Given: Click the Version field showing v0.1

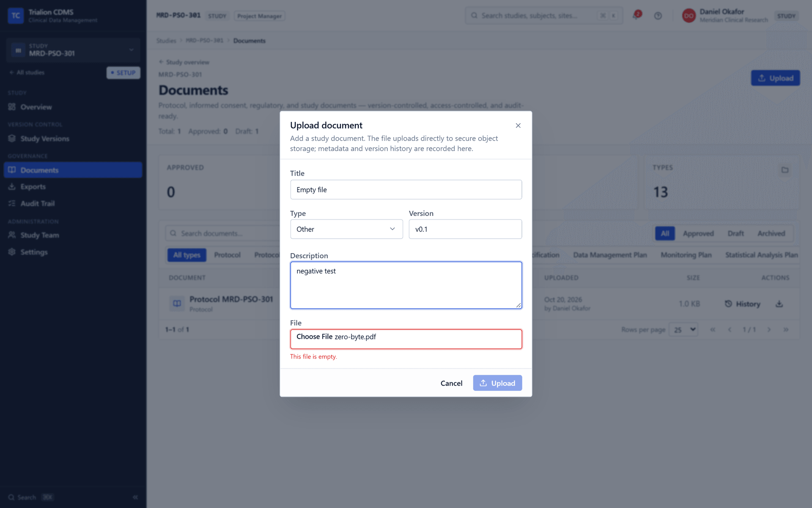Looking at the screenshot, I should (x=465, y=229).
